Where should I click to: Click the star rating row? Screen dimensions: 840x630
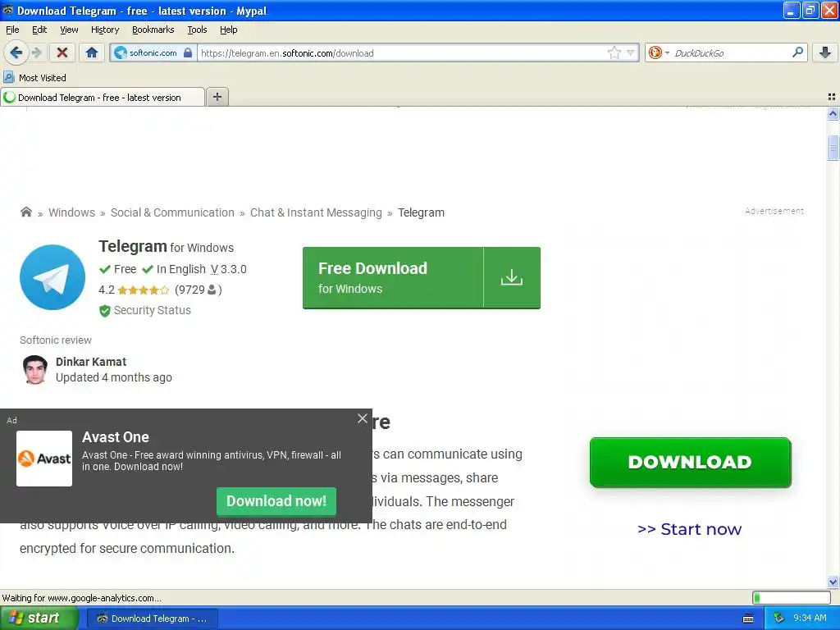pos(143,290)
